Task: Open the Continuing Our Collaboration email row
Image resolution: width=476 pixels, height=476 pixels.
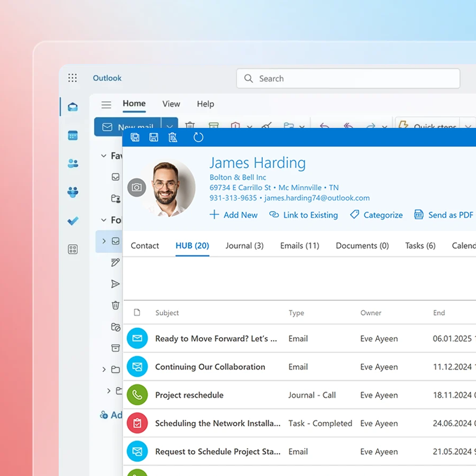Action: tap(300, 367)
